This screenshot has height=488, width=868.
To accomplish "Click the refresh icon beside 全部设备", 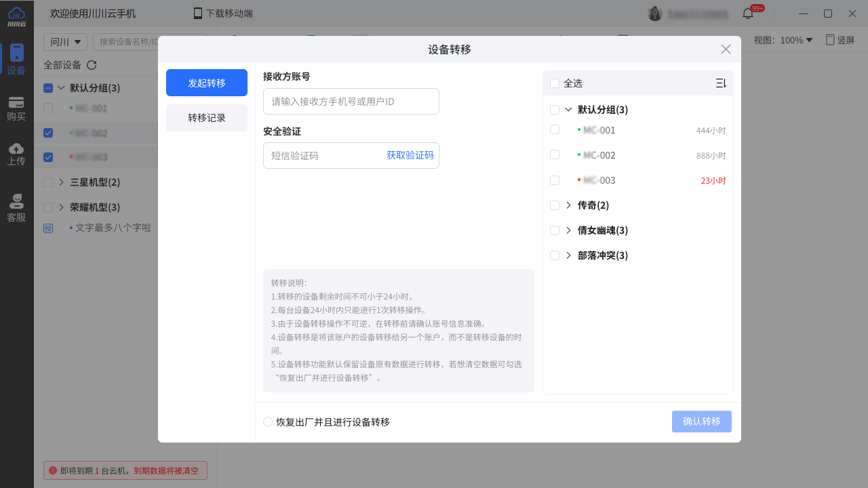I will pyautogui.click(x=92, y=65).
